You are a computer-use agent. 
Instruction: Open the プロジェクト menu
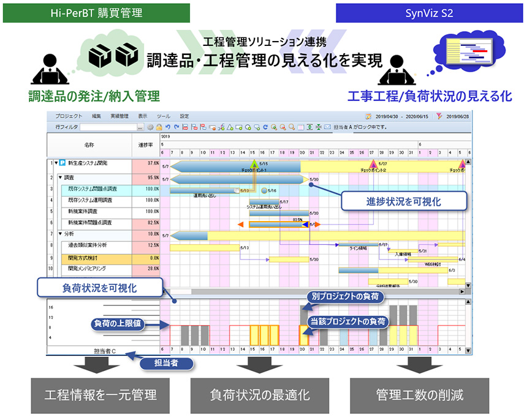point(68,116)
